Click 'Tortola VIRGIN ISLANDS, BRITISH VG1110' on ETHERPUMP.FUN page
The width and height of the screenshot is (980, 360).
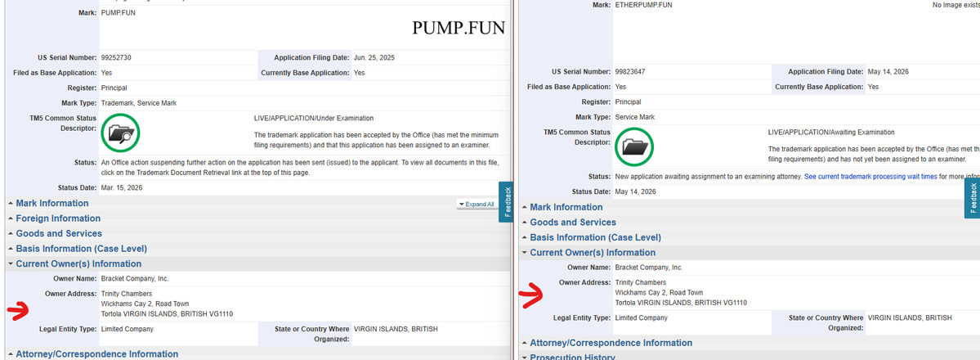pos(681,303)
